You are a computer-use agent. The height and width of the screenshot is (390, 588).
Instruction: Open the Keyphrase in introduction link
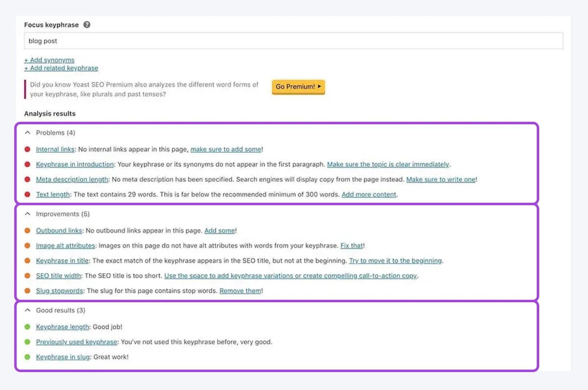pyautogui.click(x=75, y=164)
